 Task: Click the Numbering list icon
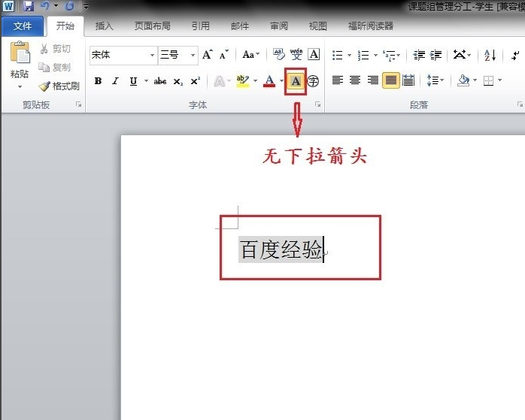coord(363,55)
